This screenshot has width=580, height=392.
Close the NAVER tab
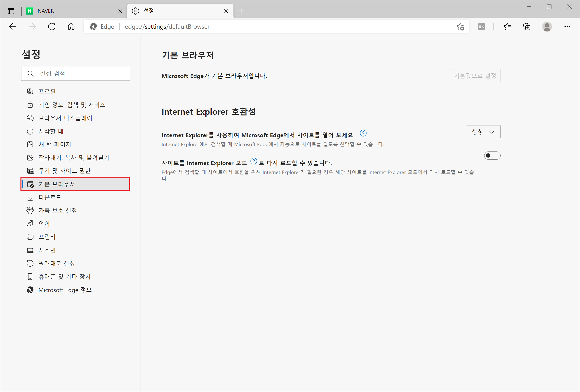pos(120,11)
